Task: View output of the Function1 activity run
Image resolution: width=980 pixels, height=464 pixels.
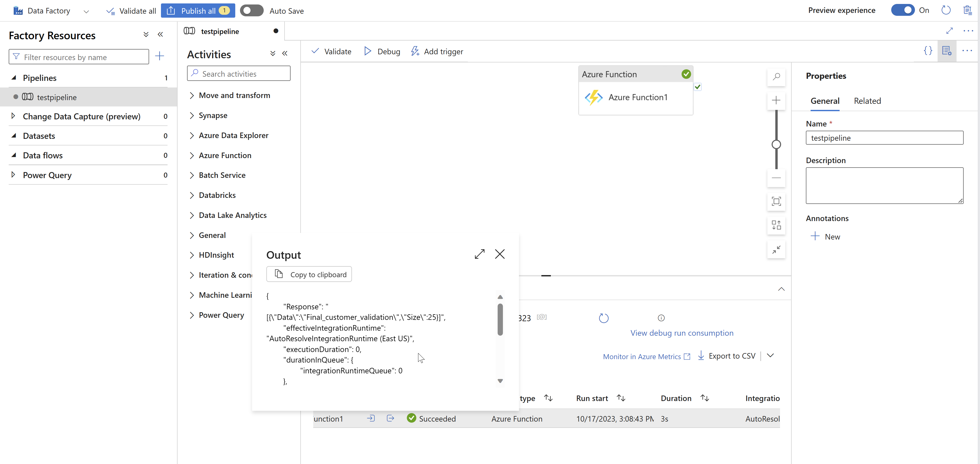Action: [x=390, y=418]
